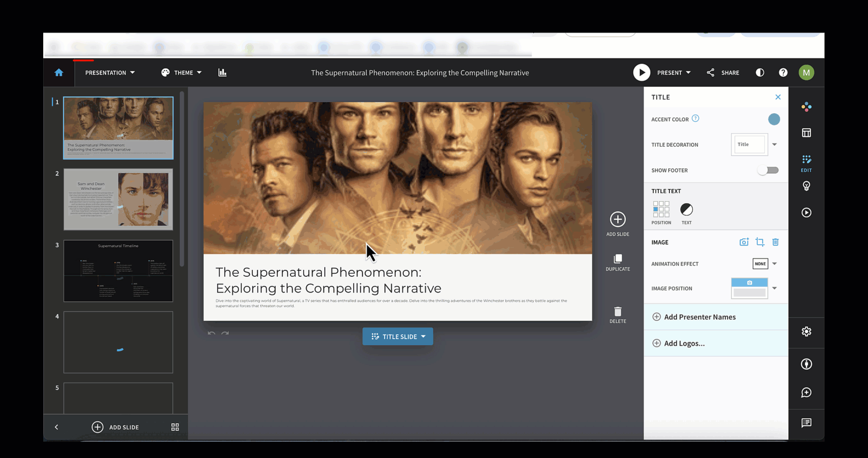Click Add Logos

[x=716, y=343]
